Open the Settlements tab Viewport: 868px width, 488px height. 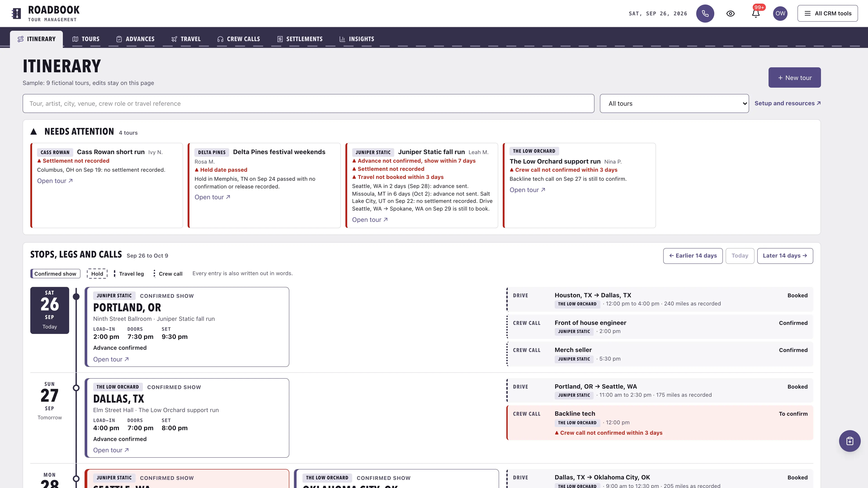tap(300, 39)
